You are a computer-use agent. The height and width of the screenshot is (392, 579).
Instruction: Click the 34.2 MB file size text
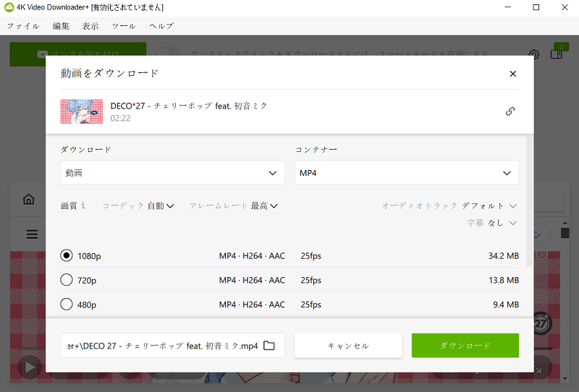pyautogui.click(x=503, y=256)
